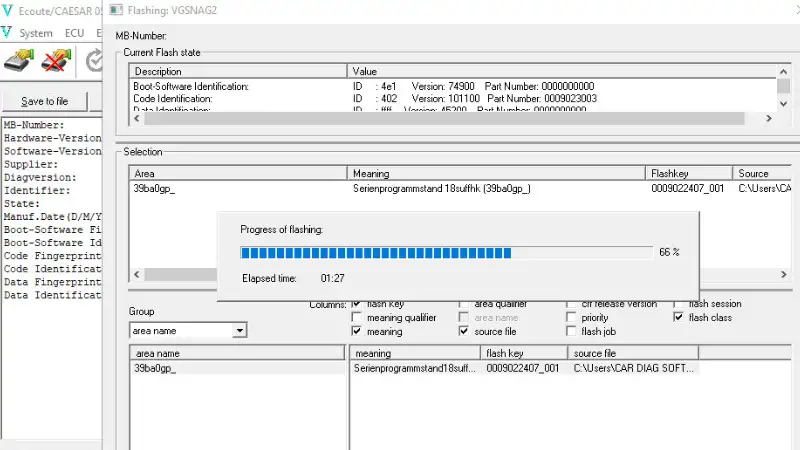Viewport: 800px width, 450px height.
Task: Click the Current Flash state scroll right arrow
Action: pos(769,118)
